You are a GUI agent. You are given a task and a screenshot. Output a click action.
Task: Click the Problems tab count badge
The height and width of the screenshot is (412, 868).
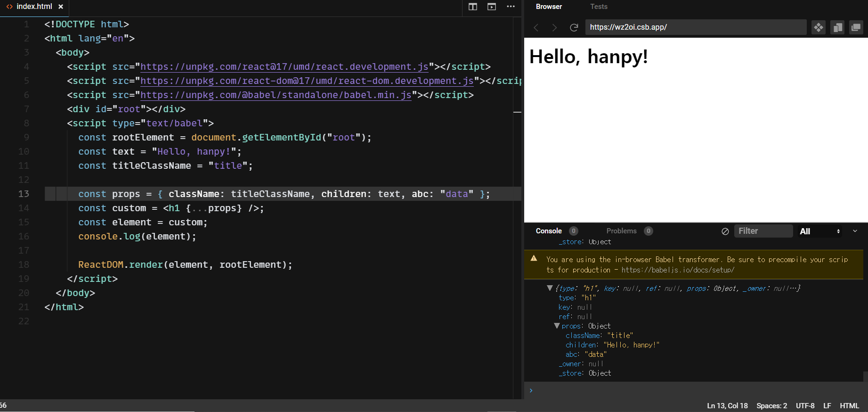pyautogui.click(x=649, y=231)
